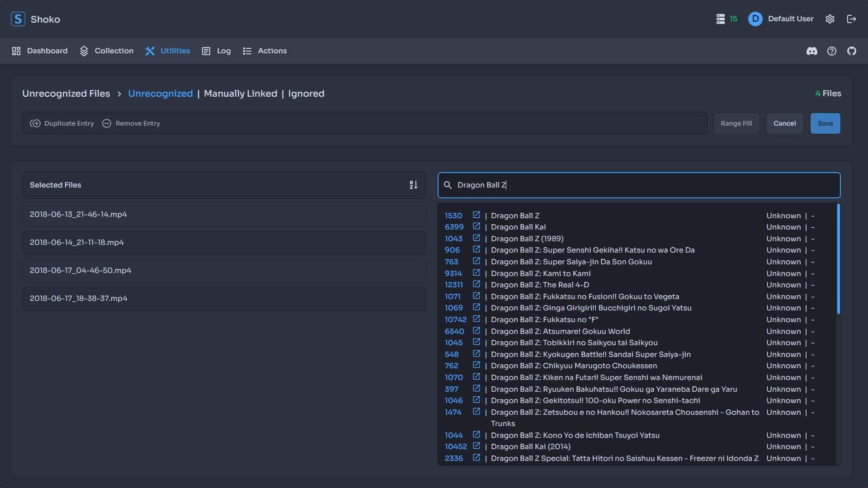Open external link icon for The Real 4-D
This screenshot has height=488, width=868.
point(476,284)
